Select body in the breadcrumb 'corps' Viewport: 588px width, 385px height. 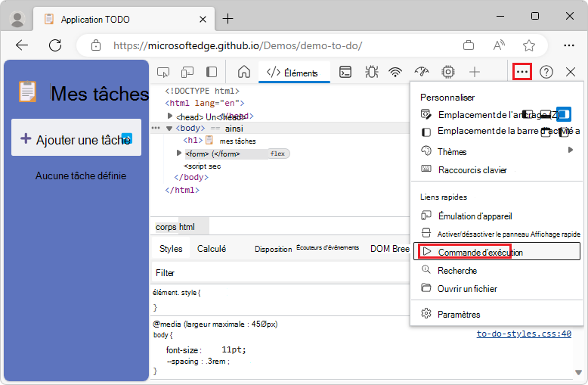(166, 227)
